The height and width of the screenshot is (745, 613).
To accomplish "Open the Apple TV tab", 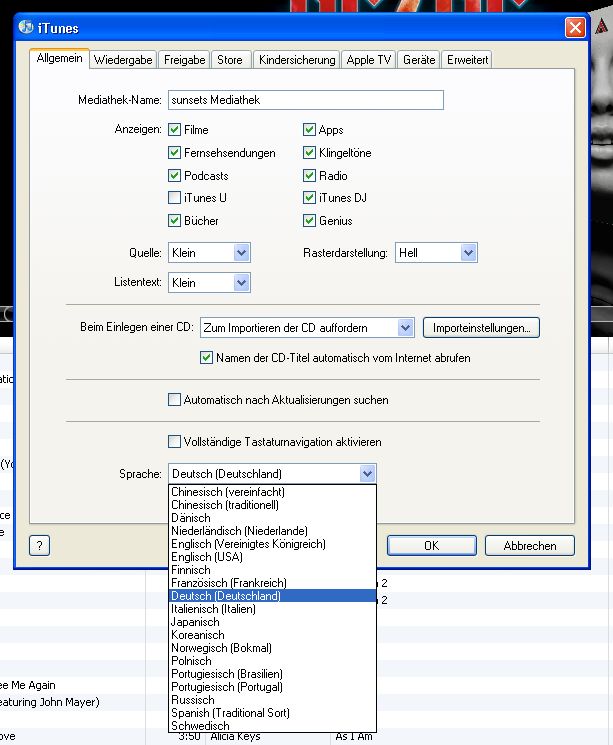I will [368, 60].
